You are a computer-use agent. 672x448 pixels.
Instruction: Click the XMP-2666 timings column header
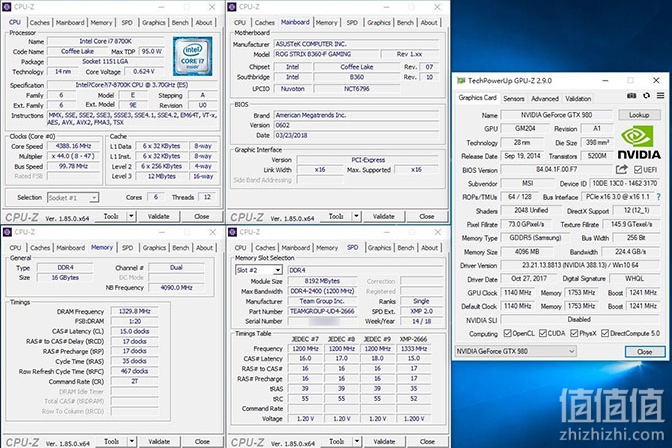[413, 339]
